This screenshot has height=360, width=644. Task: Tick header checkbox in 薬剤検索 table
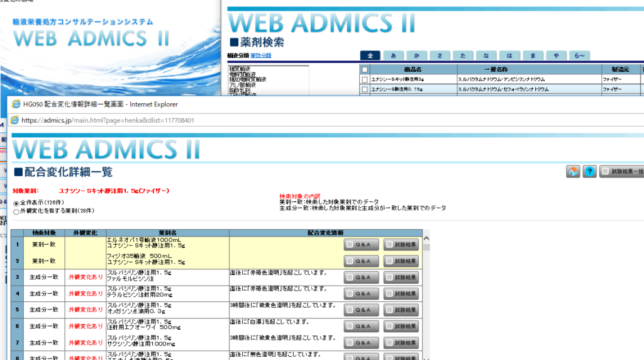pyautogui.click(x=364, y=69)
